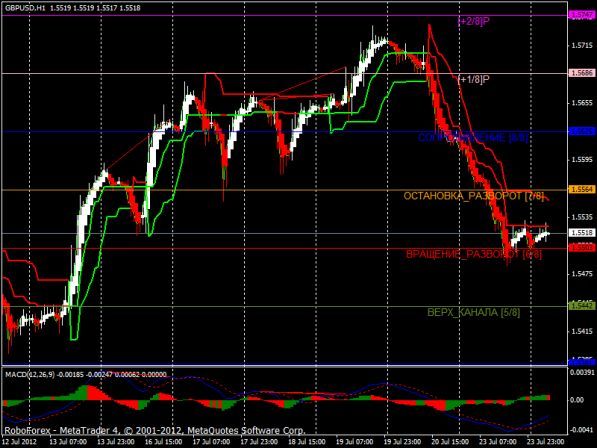Click the ВЕРХ_КАНАЛА [5/8] label
Viewport: 597px width, 448px height.
(474, 312)
